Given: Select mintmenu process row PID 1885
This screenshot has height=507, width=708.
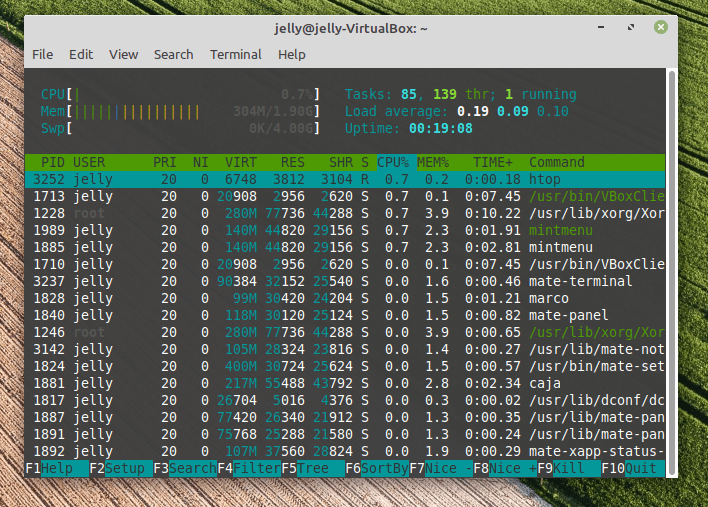Looking at the screenshot, I should click(x=345, y=247).
